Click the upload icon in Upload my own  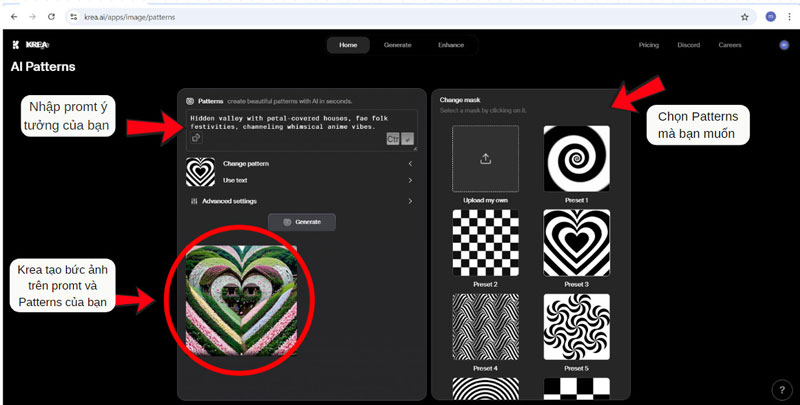[x=485, y=159]
